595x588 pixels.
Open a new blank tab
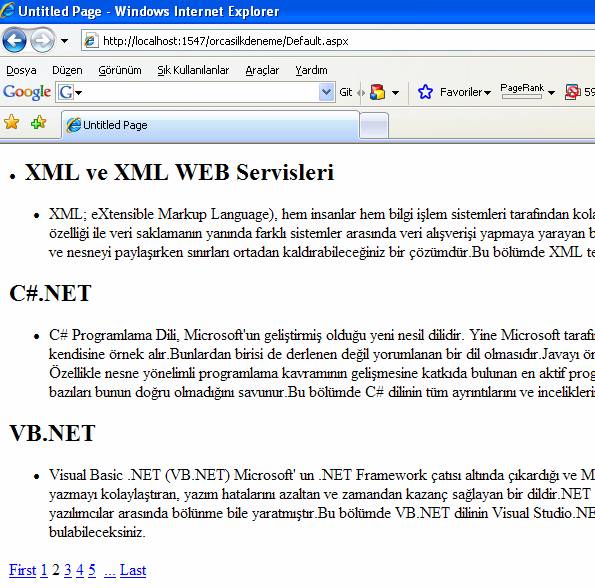(374, 126)
